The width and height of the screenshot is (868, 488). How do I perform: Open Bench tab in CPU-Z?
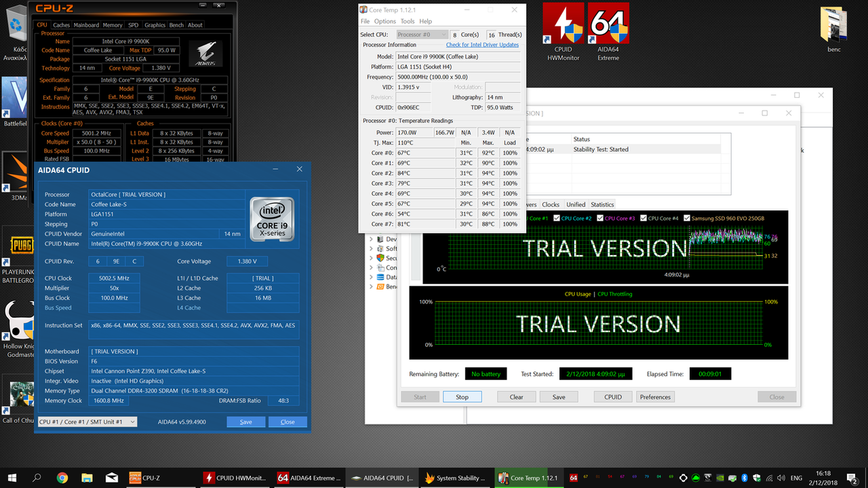(x=176, y=25)
